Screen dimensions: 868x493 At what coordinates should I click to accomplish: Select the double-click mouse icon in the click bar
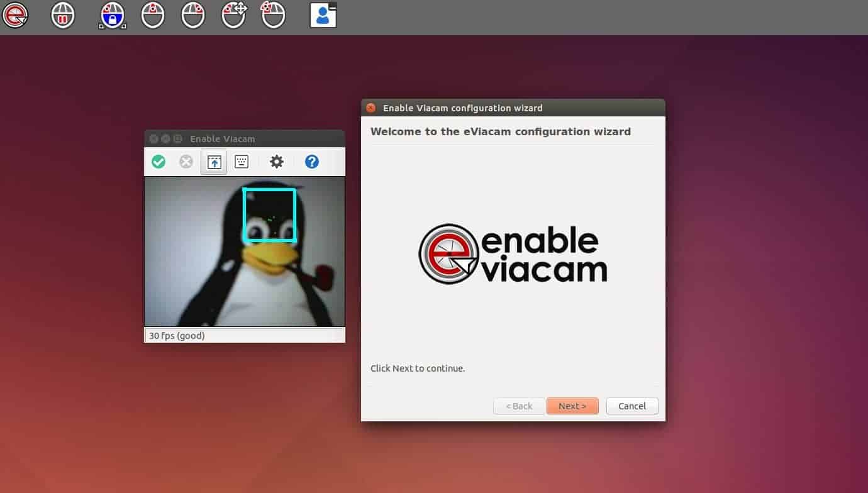pyautogui.click(x=273, y=15)
